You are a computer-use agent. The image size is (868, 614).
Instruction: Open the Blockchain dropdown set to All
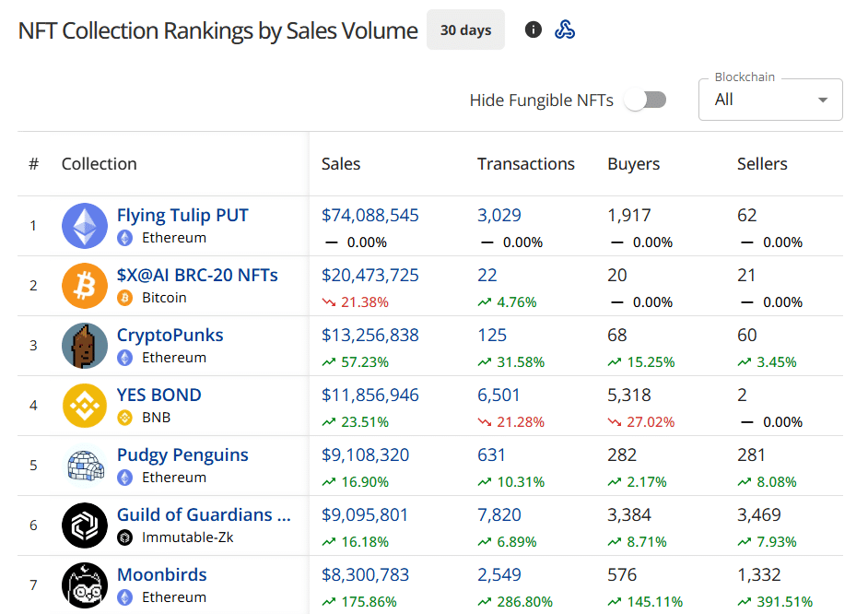[x=770, y=100]
